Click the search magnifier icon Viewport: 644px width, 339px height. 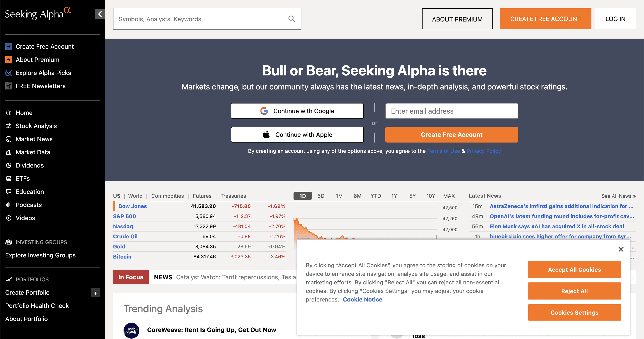coord(292,19)
